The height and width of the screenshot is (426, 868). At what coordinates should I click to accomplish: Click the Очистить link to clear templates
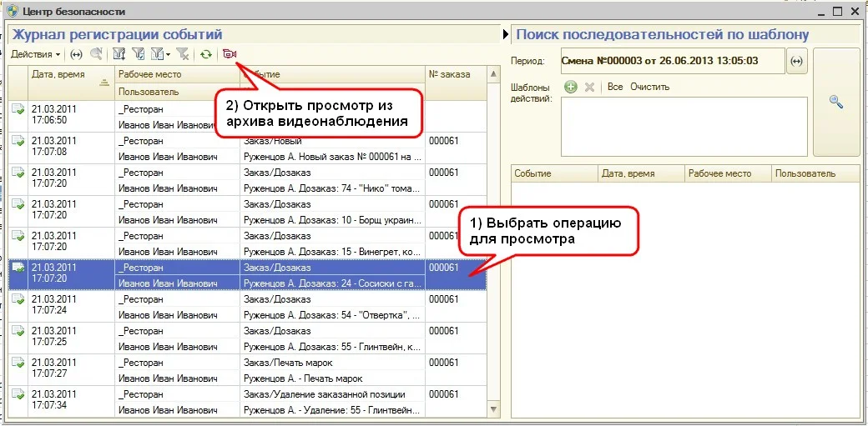point(649,87)
